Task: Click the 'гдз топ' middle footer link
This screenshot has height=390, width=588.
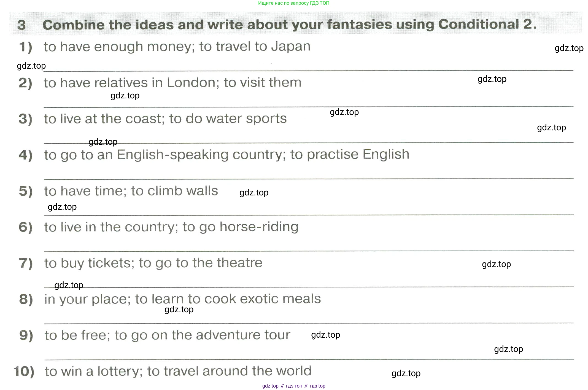Action: click(x=294, y=386)
